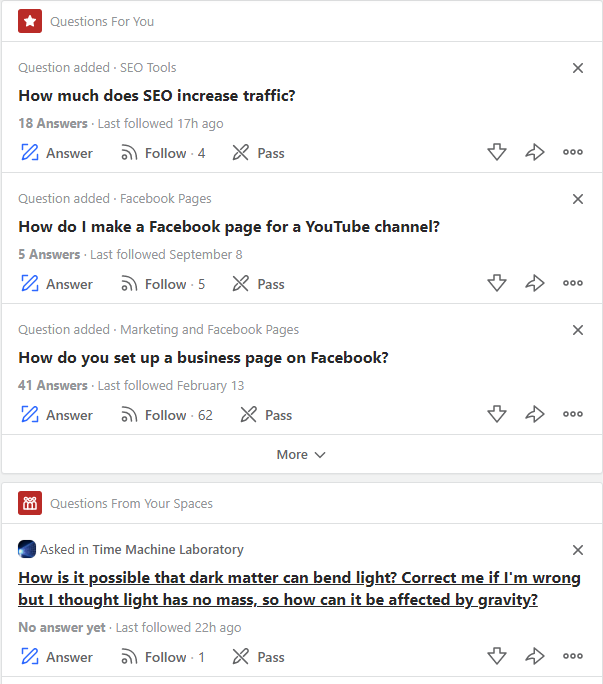Click 'Last followed 17h ago' text
The height and width of the screenshot is (684, 603).
click(161, 123)
